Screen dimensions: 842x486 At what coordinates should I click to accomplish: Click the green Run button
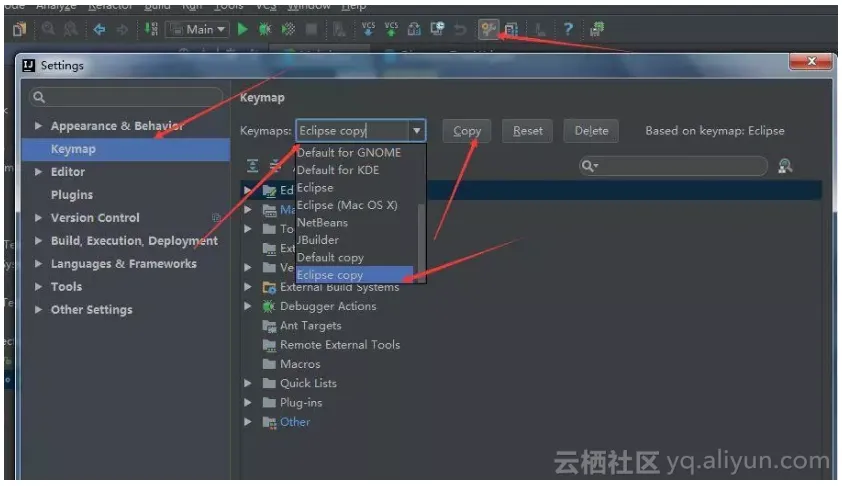click(243, 29)
